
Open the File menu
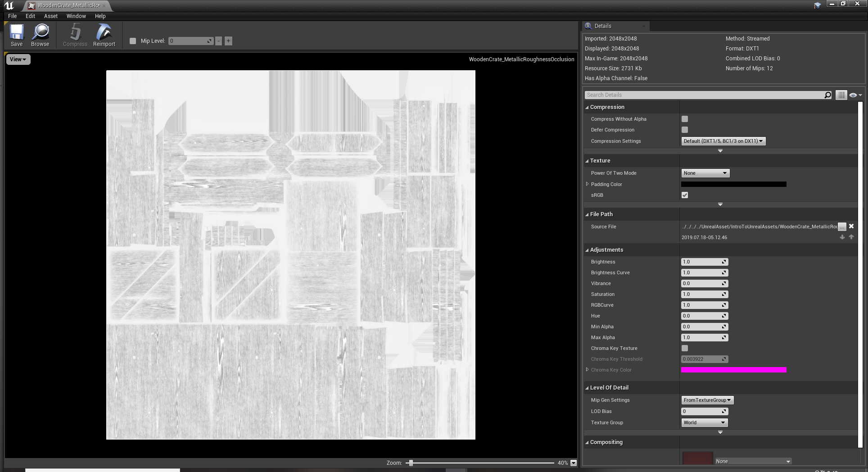[x=12, y=16]
